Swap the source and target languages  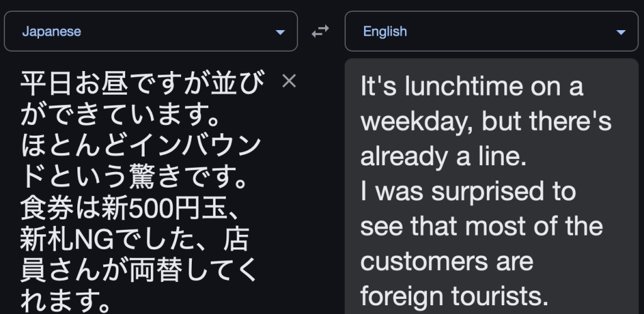point(321,31)
